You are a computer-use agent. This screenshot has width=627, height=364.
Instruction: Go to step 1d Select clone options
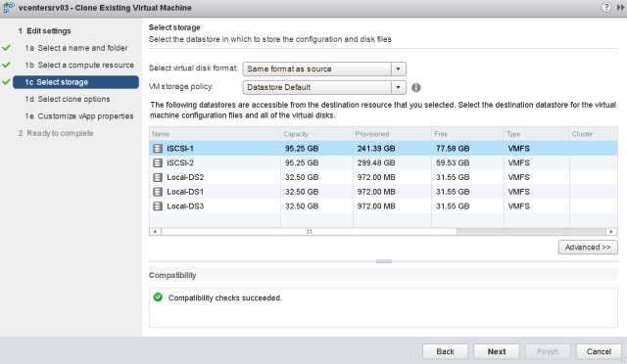[68, 99]
